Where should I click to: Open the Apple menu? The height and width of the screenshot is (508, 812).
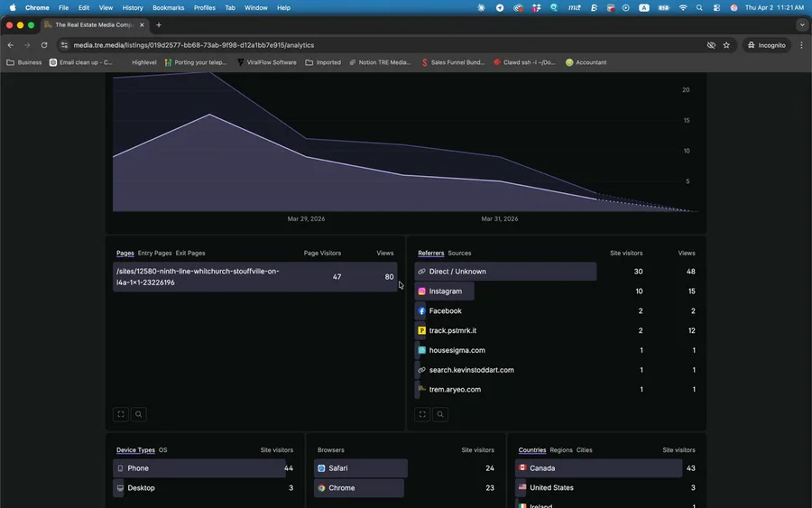(x=13, y=8)
